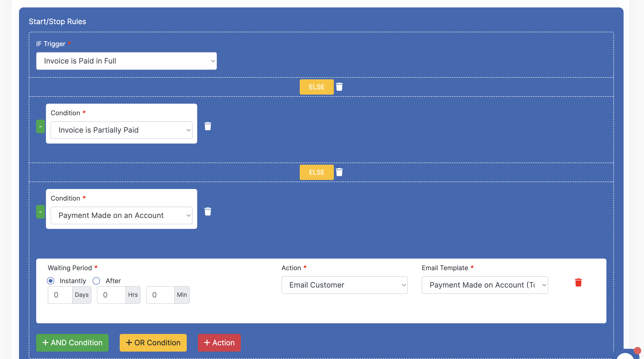Screen dimensions: 644x359
Task: Click the OR Condition button
Action: coord(153,343)
